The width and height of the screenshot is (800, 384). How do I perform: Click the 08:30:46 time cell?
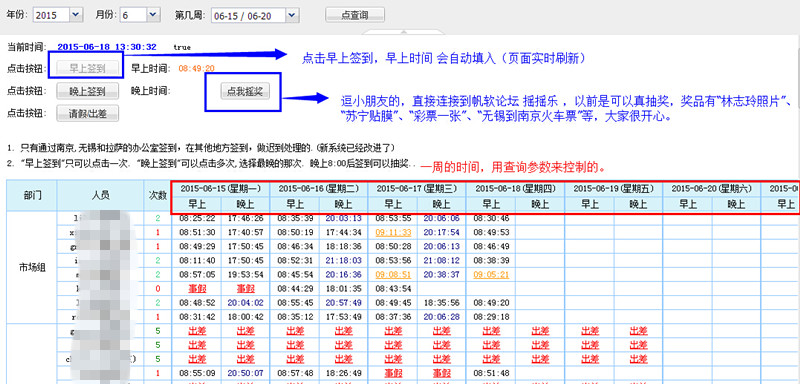tap(491, 218)
